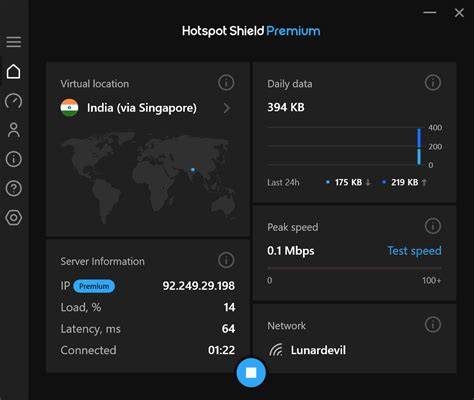Open the sidebar info circle icon

[x=14, y=159]
